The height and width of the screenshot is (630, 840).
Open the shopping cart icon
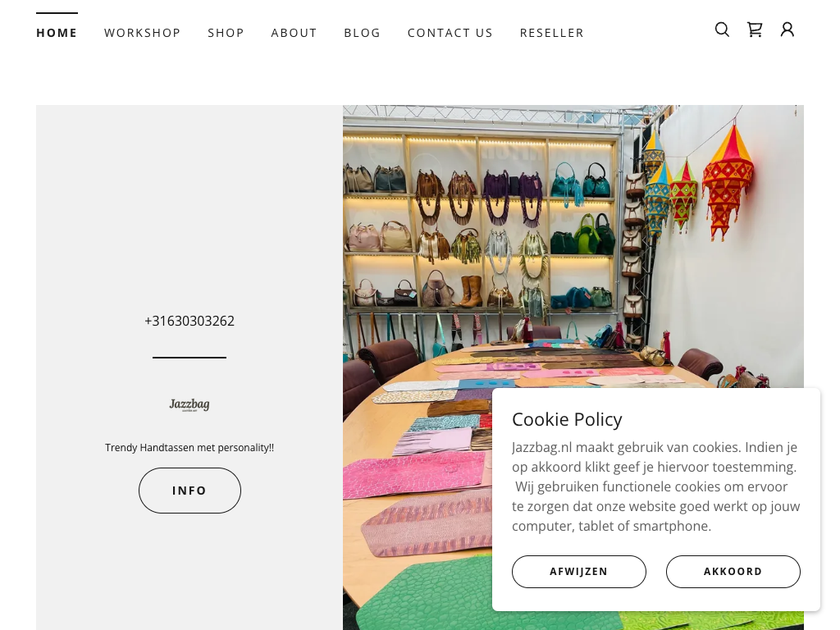pyautogui.click(x=755, y=30)
